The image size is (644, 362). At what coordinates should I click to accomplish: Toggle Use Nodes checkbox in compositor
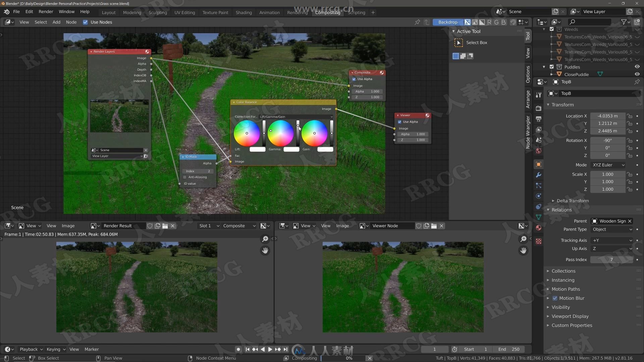(x=85, y=22)
